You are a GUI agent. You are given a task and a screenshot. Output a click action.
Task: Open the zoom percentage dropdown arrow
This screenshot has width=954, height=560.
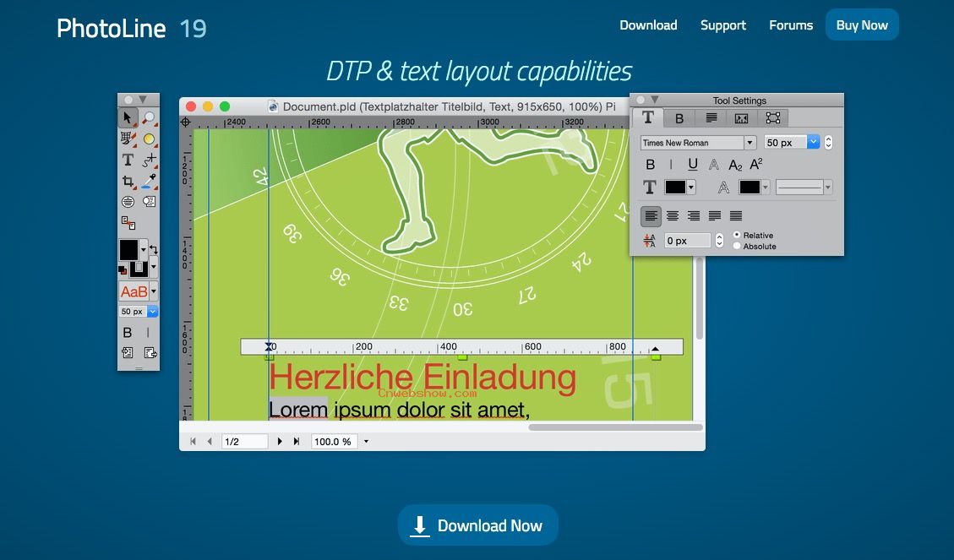tap(366, 442)
